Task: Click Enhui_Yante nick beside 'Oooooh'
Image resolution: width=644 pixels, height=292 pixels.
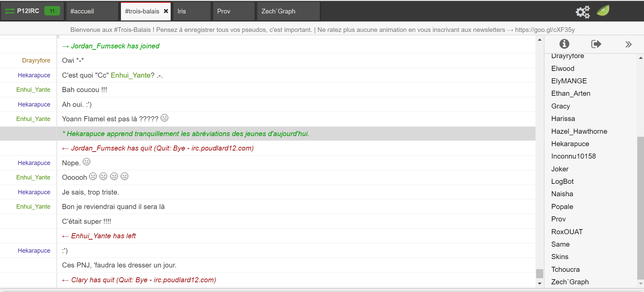Action: point(33,177)
